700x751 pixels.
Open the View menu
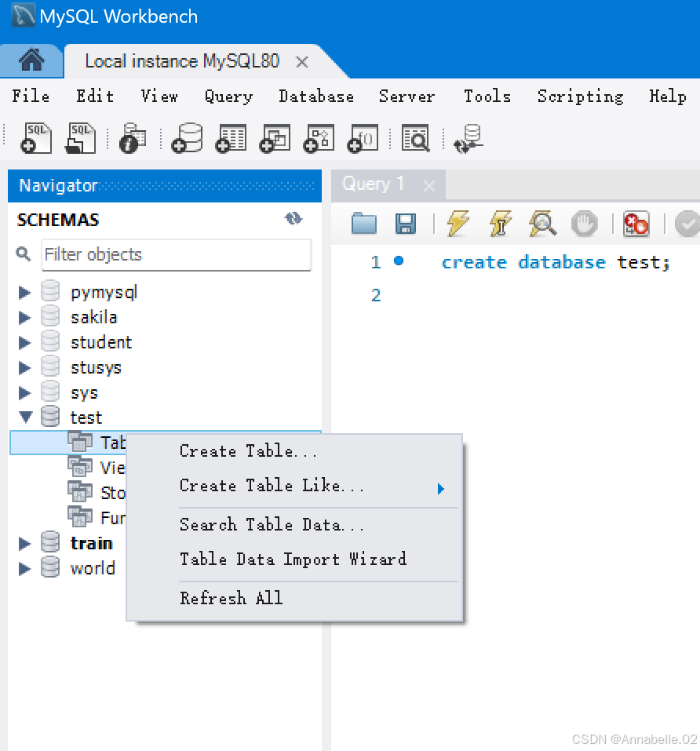click(x=159, y=97)
